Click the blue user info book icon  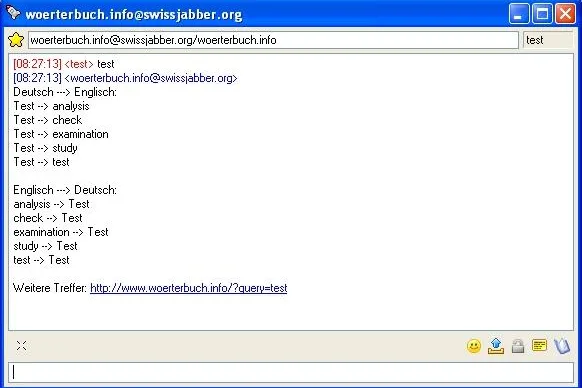click(x=562, y=346)
